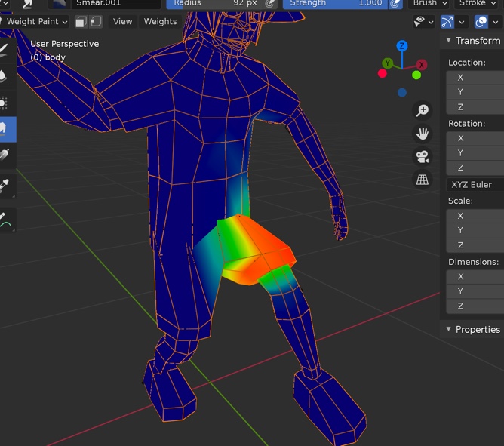This screenshot has width=504, height=446.
Task: Click the zoom in/out viewport button
Action: point(423,111)
